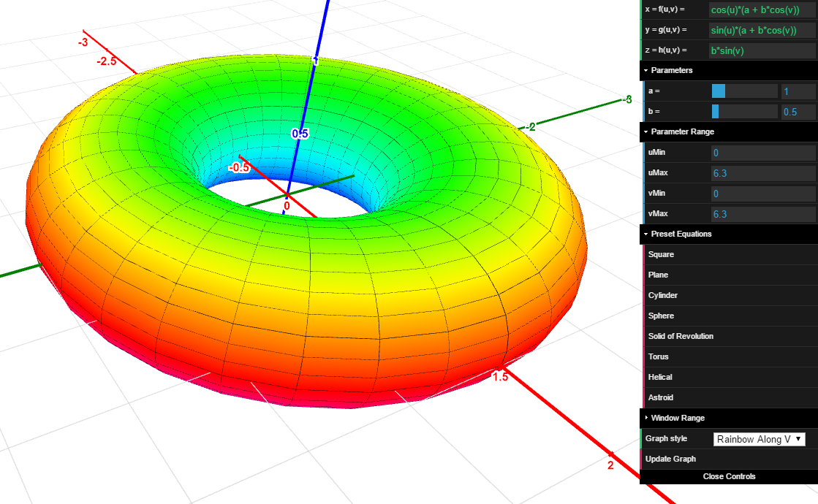Expand the Window Range section
This screenshot has height=504, width=818.
677,418
